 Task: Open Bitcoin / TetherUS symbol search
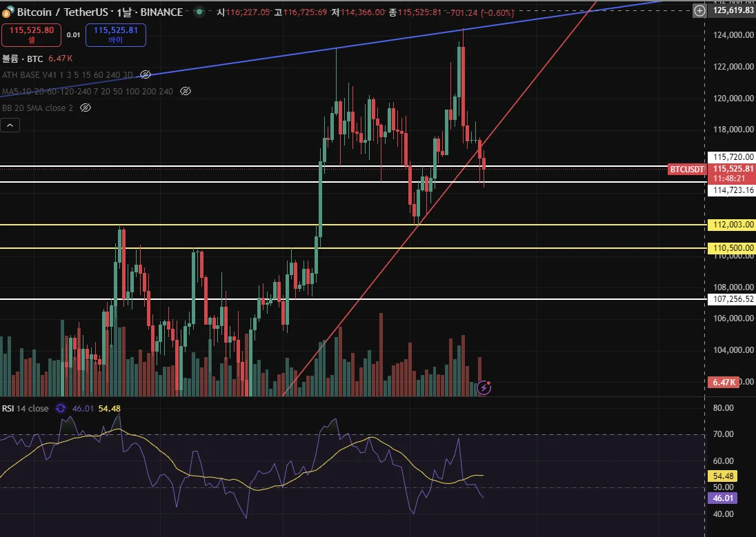click(x=62, y=12)
